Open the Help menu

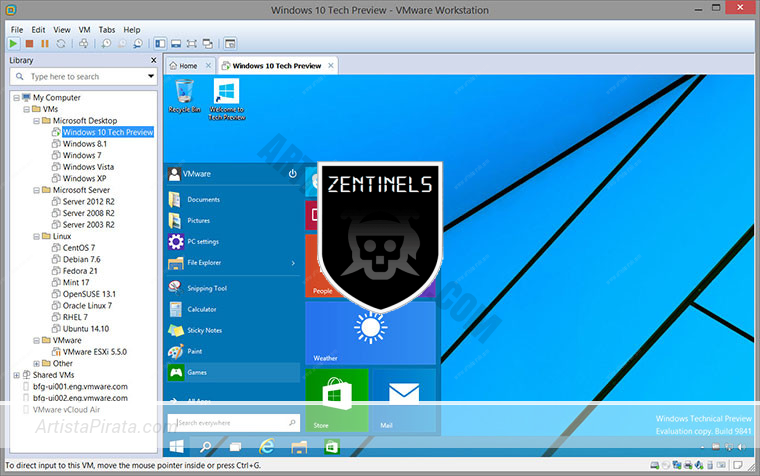coord(131,30)
